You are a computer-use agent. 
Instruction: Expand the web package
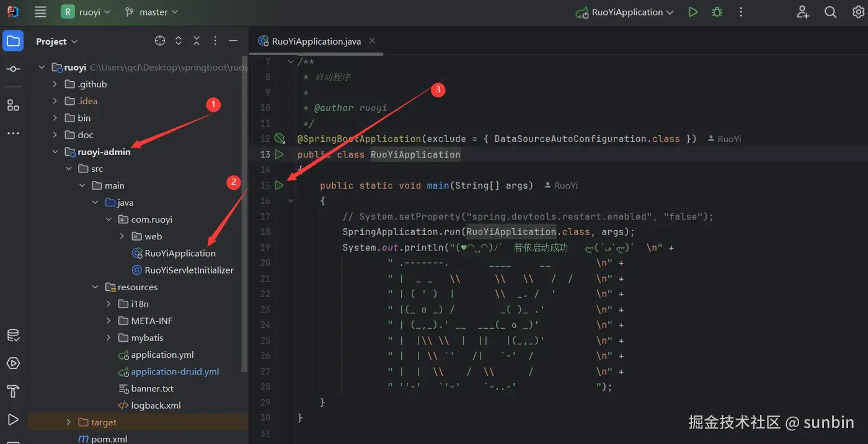[x=123, y=236]
